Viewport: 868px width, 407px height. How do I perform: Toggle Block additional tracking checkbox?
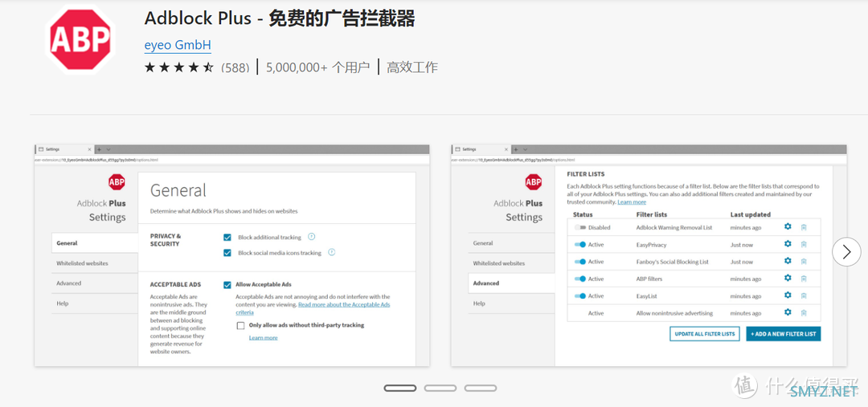[x=227, y=238]
